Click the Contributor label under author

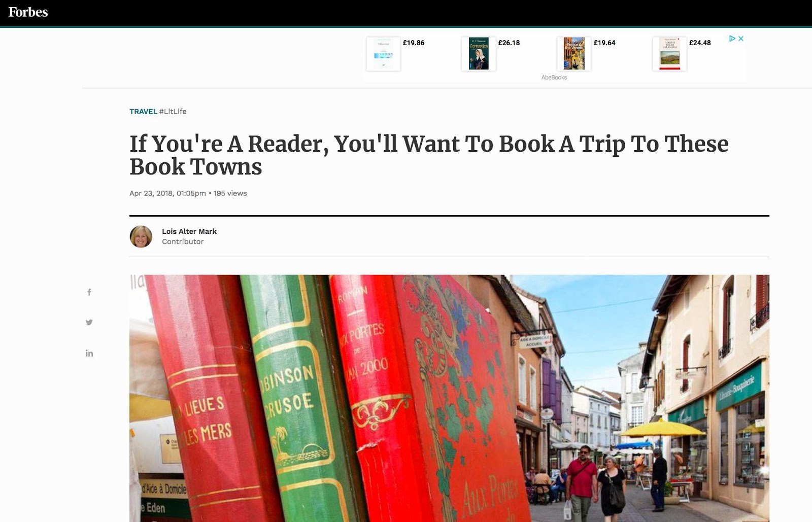click(x=183, y=242)
